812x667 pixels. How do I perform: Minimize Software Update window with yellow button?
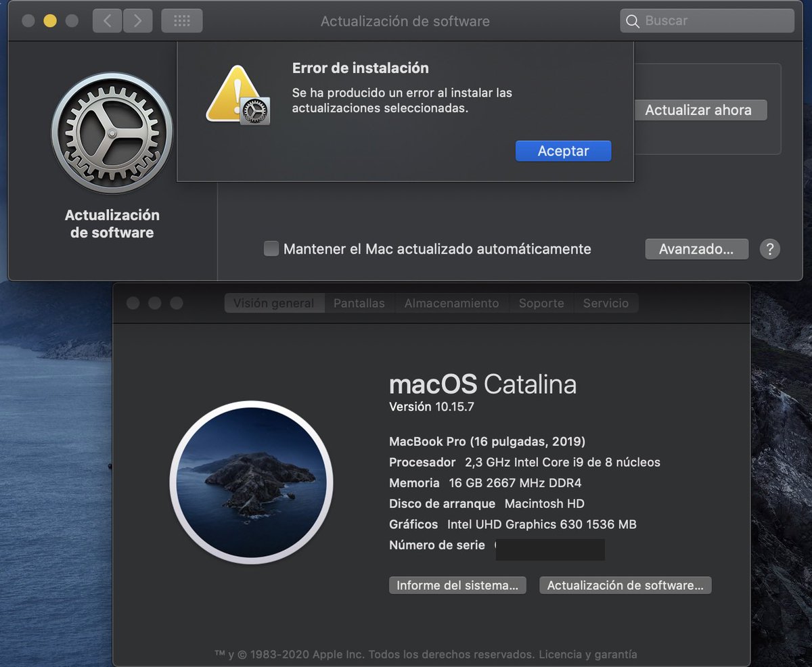pos(50,20)
